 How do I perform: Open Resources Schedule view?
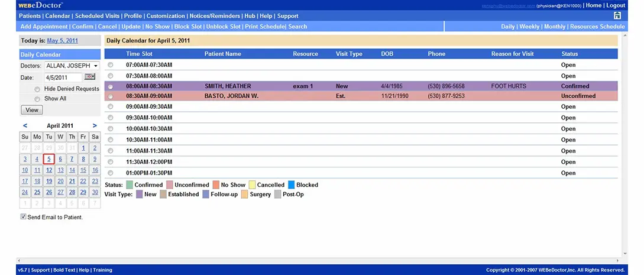point(598,27)
